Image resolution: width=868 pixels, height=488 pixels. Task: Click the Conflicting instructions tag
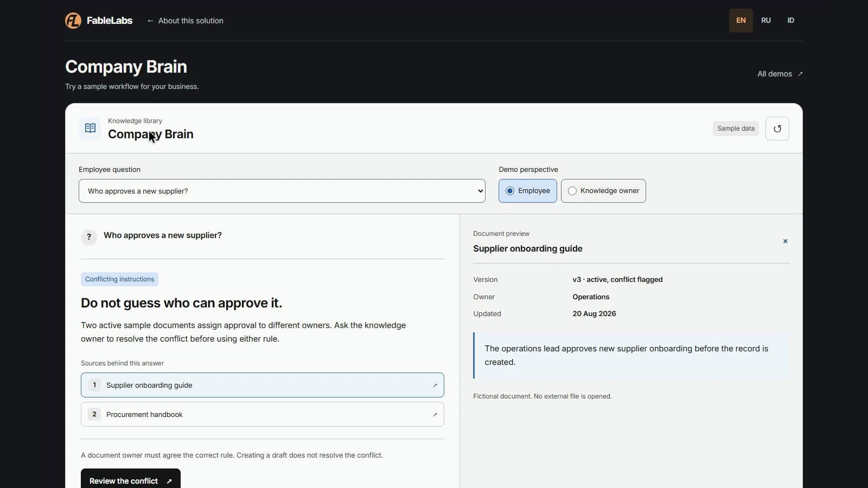pyautogui.click(x=119, y=279)
